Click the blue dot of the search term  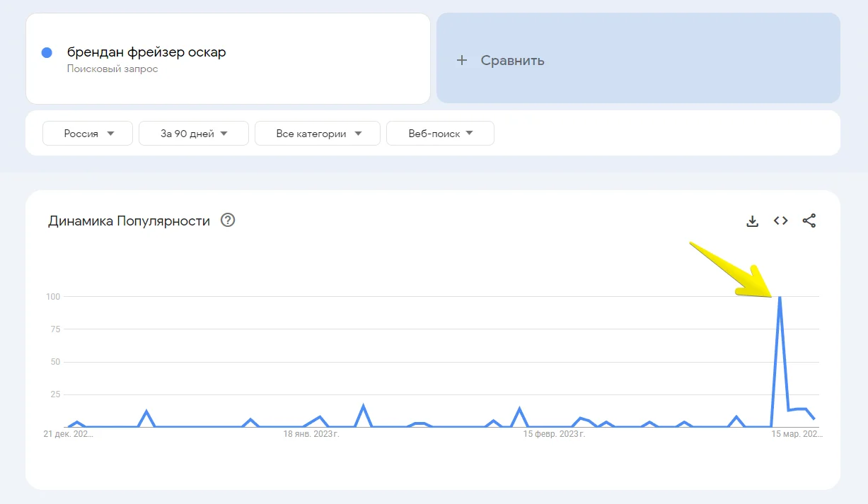click(47, 52)
